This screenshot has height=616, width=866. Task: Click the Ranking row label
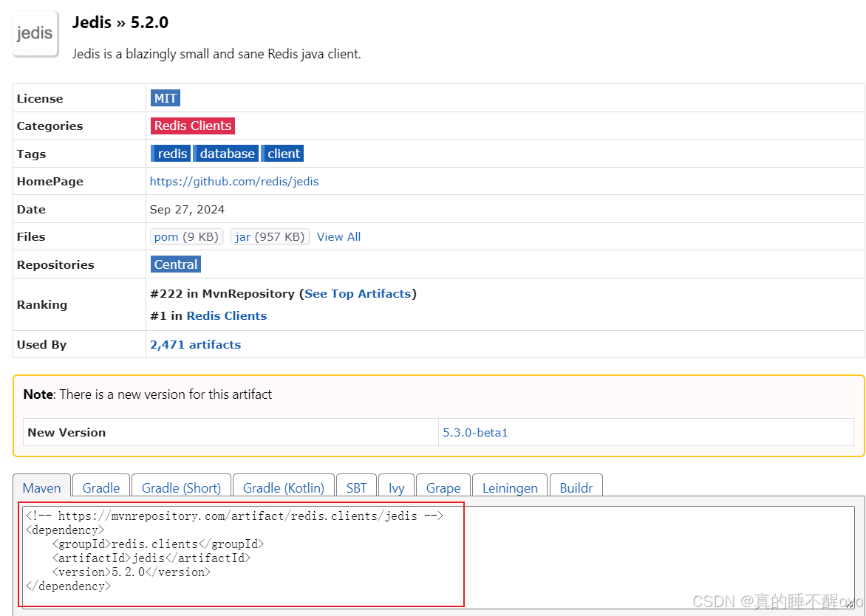[42, 305]
